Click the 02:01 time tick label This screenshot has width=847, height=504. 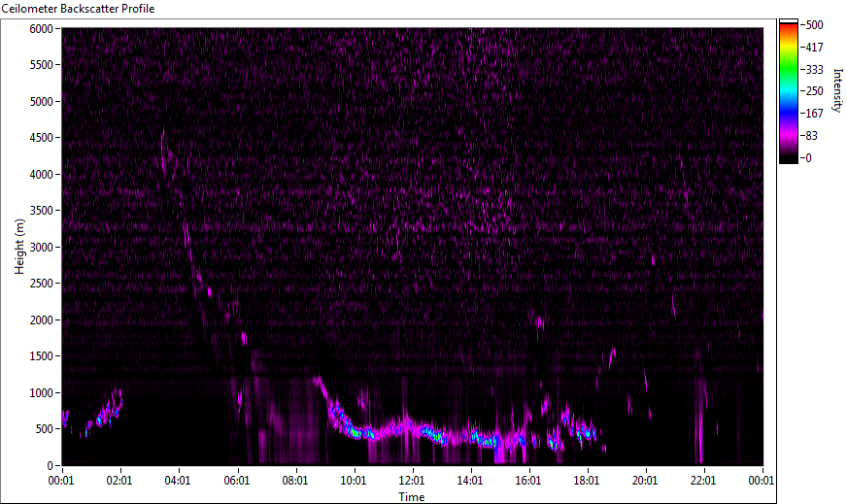click(x=119, y=481)
